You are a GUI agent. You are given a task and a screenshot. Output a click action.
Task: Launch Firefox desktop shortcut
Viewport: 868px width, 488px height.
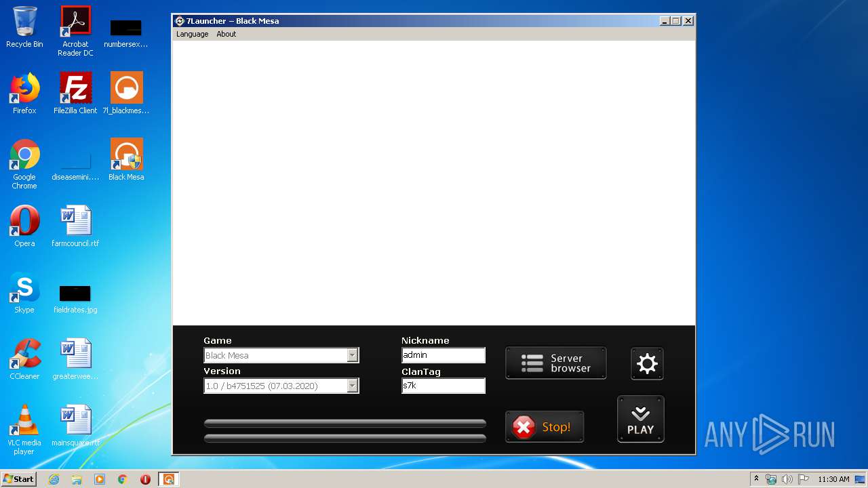[24, 94]
